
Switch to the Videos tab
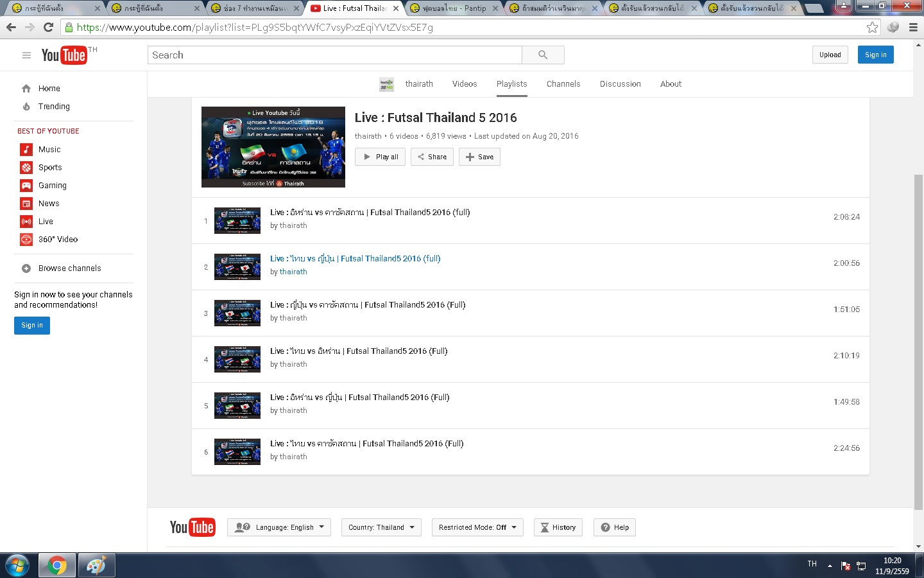(465, 84)
